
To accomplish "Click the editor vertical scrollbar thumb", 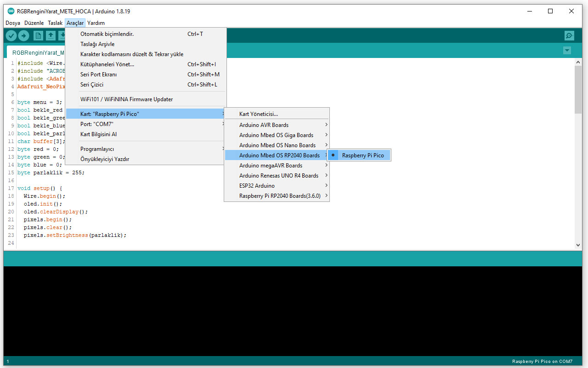I will 578,90.
